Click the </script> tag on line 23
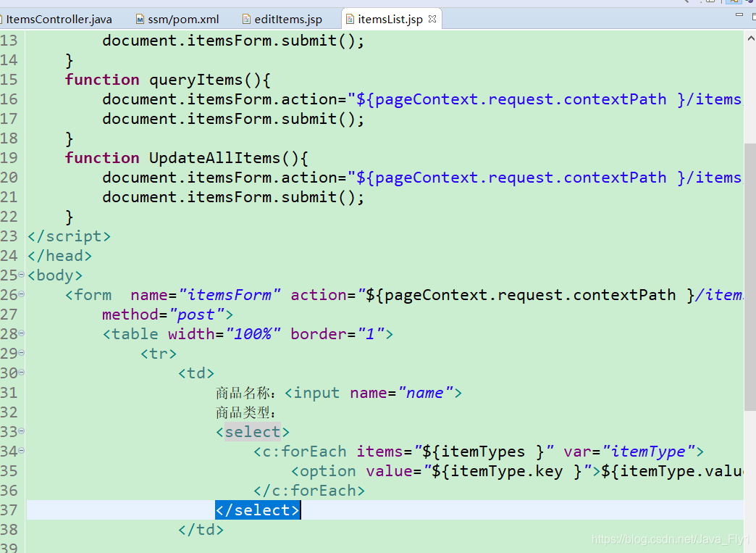This screenshot has width=756, height=553. [x=70, y=236]
